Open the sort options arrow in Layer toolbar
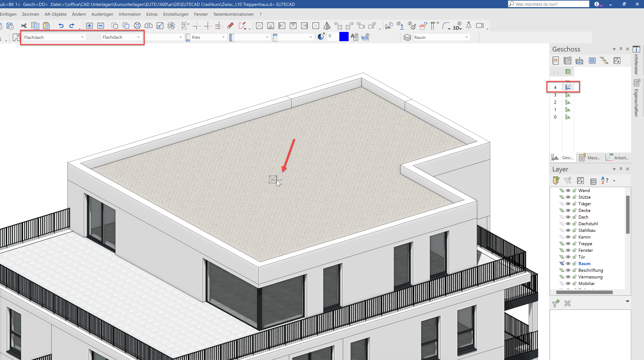644x360 pixels. coord(614,181)
